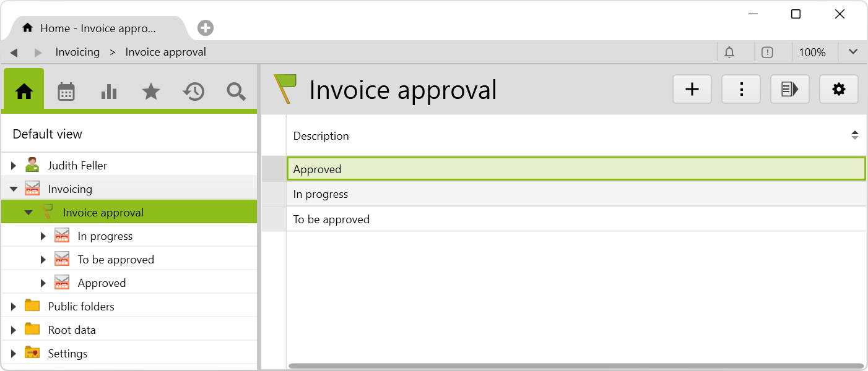
Task: Add a new tab with plus icon
Action: pos(206,28)
